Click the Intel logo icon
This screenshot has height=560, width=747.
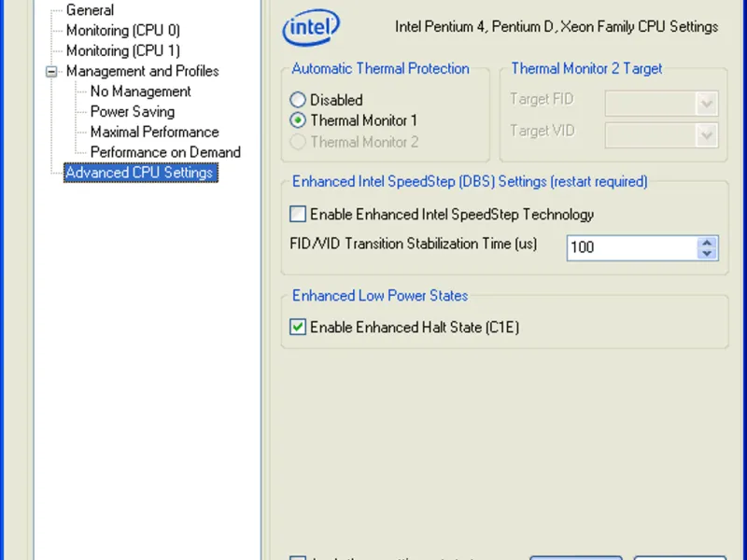311,27
